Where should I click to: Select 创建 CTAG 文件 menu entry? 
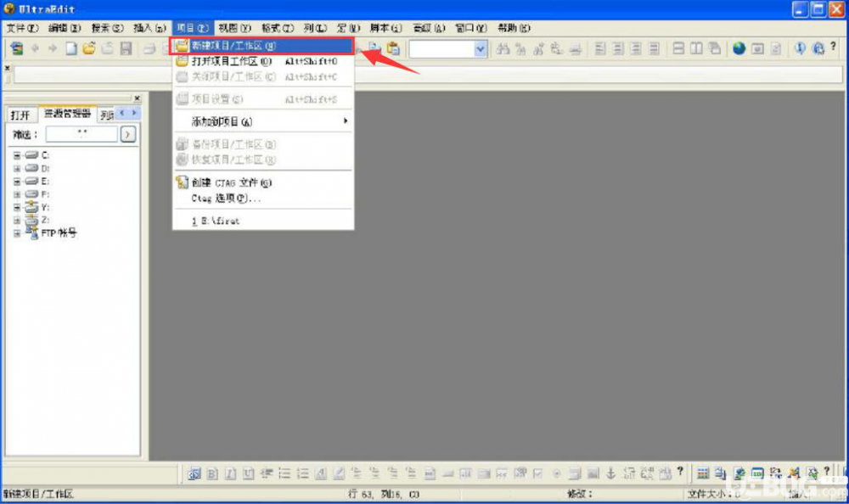pos(263,182)
